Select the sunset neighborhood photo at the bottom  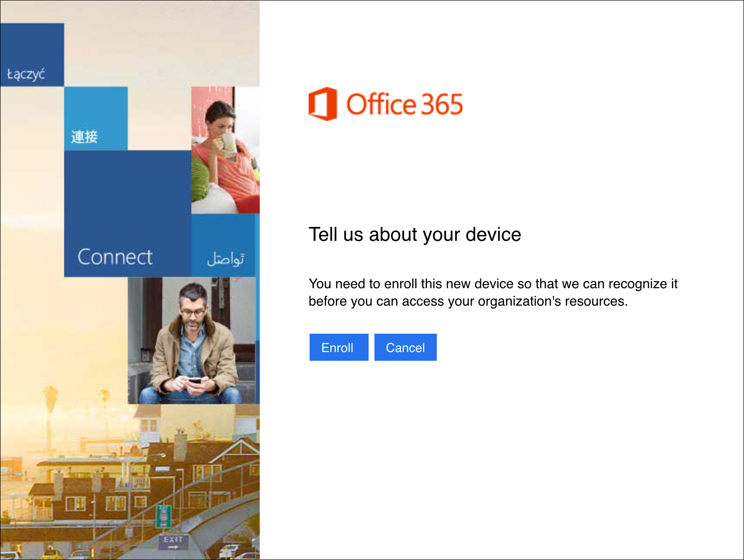pyautogui.click(x=130, y=484)
